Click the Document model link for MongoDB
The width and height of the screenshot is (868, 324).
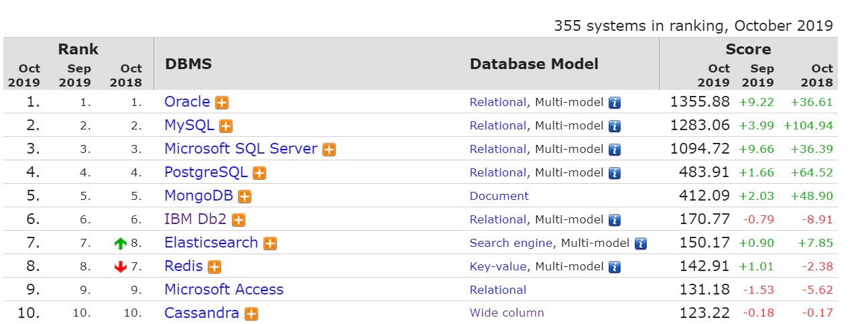[499, 197]
